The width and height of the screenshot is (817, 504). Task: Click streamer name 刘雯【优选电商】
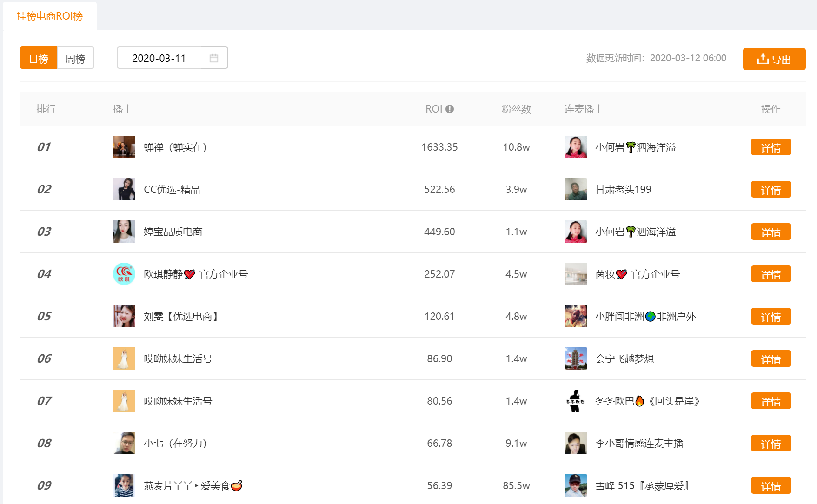[x=182, y=317]
